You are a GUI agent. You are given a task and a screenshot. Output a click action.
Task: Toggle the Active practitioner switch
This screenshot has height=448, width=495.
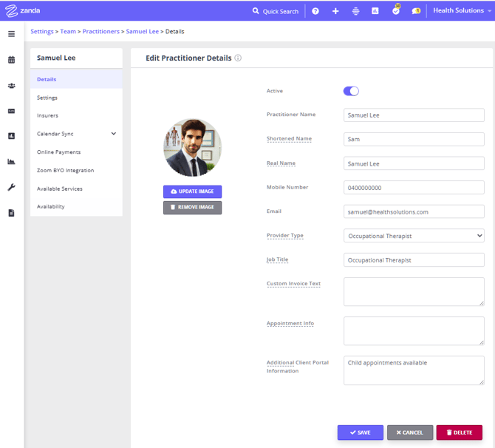[x=351, y=91]
